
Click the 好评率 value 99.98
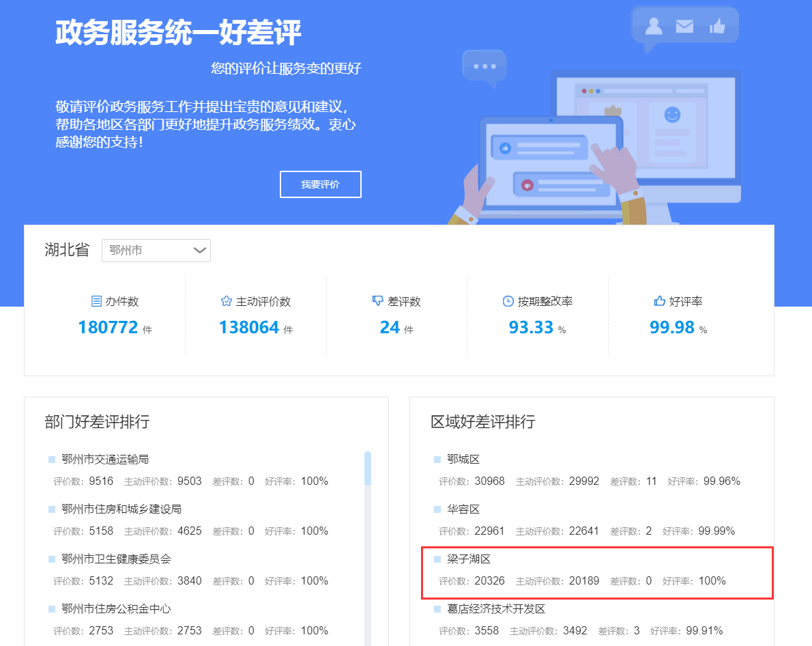(671, 327)
